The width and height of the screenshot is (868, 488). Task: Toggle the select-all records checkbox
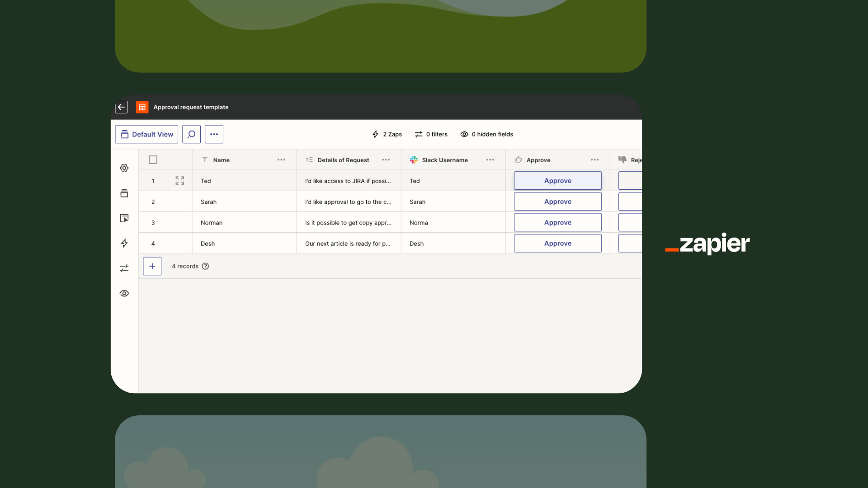point(153,160)
